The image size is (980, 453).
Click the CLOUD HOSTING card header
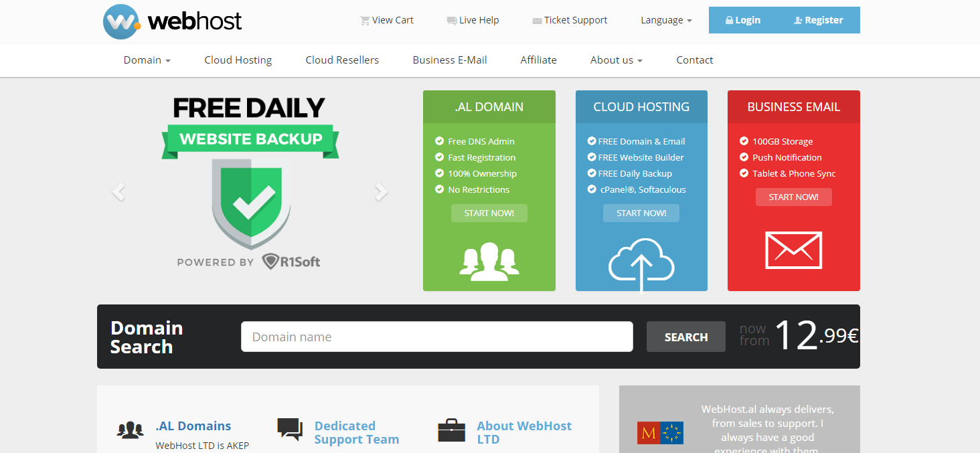coord(641,107)
